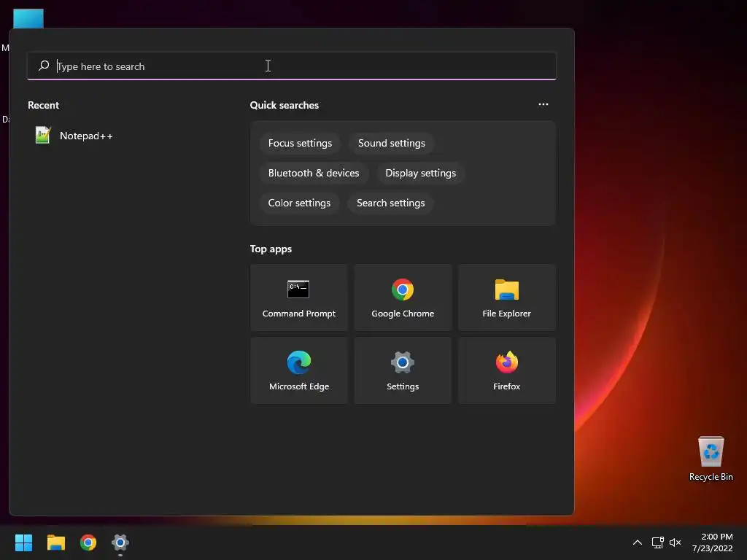Open Settings tile in Top apps
The image size is (747, 560).
point(403,370)
